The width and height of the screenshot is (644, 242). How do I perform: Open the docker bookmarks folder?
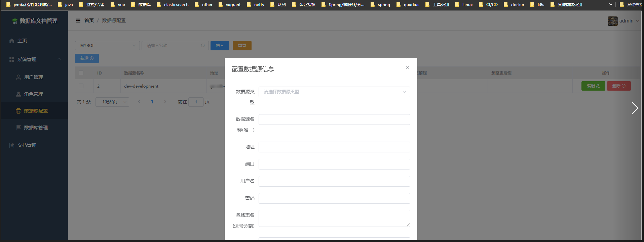514,4
